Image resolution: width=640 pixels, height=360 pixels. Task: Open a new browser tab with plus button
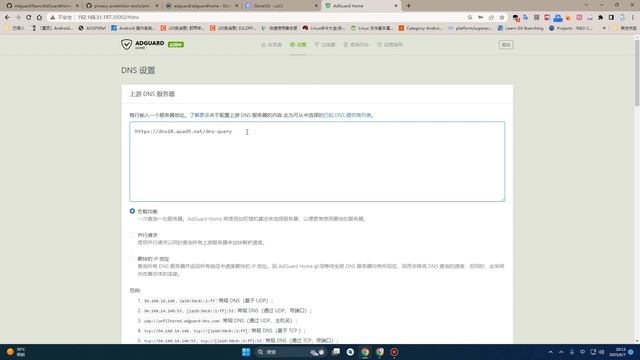click(x=408, y=6)
